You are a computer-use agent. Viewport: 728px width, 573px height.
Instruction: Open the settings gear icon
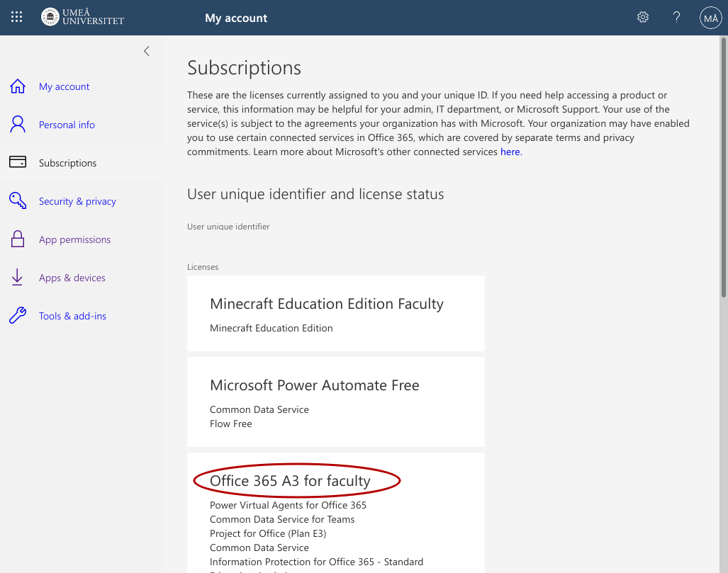pos(642,17)
